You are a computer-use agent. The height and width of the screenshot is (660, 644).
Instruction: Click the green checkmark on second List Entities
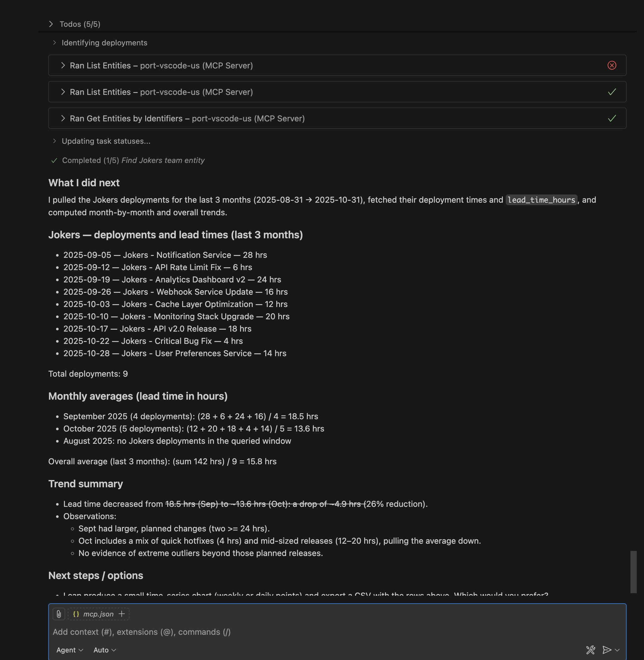coord(612,92)
